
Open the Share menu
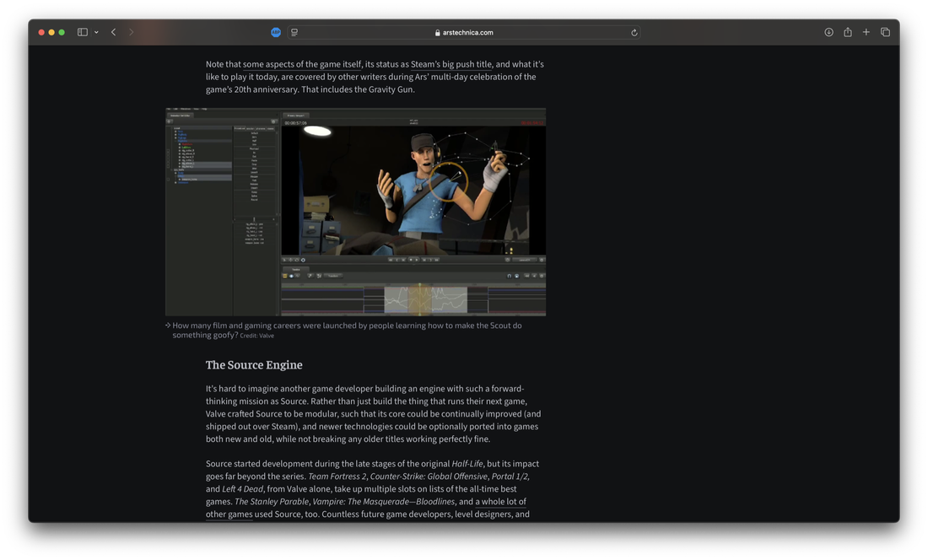tap(848, 33)
